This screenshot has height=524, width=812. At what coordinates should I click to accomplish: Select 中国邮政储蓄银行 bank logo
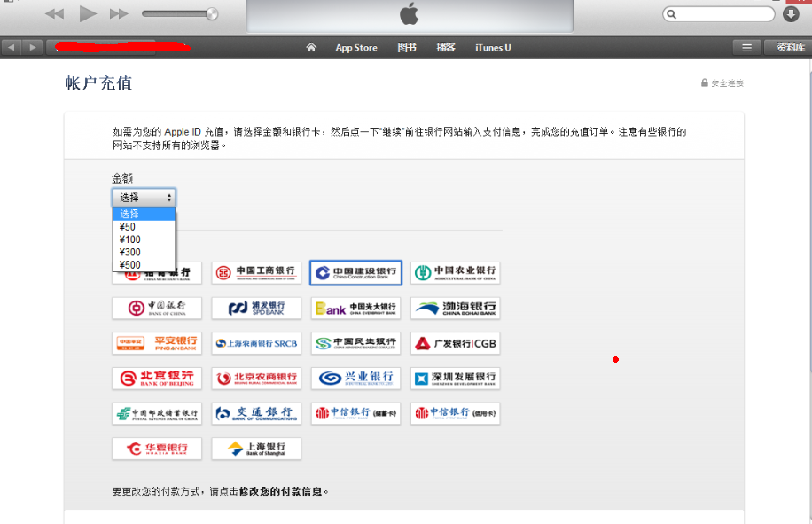coord(157,414)
